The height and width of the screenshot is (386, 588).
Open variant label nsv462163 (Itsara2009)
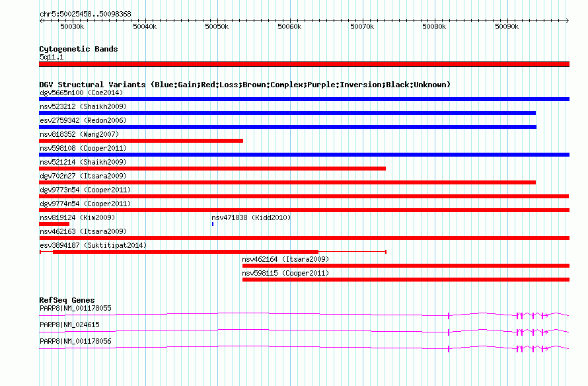tap(83, 231)
